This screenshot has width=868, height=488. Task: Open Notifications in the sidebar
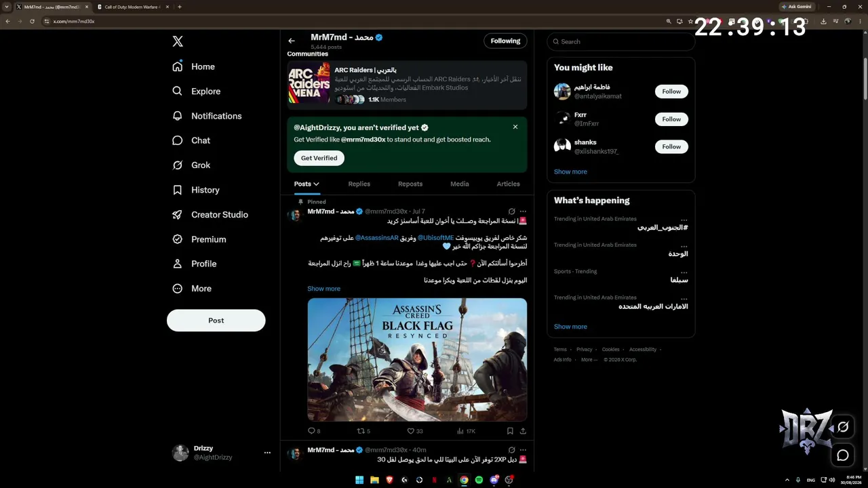(207, 116)
